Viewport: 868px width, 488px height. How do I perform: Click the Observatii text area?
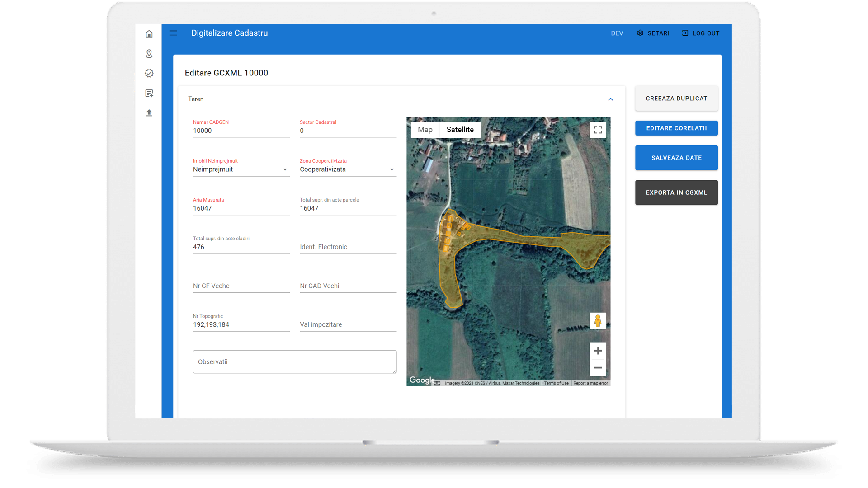point(295,362)
